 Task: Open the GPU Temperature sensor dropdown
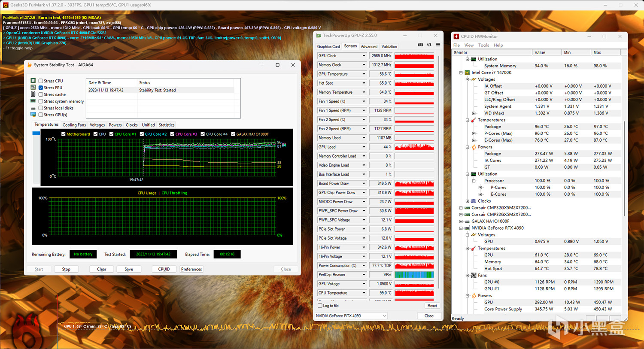[364, 74]
